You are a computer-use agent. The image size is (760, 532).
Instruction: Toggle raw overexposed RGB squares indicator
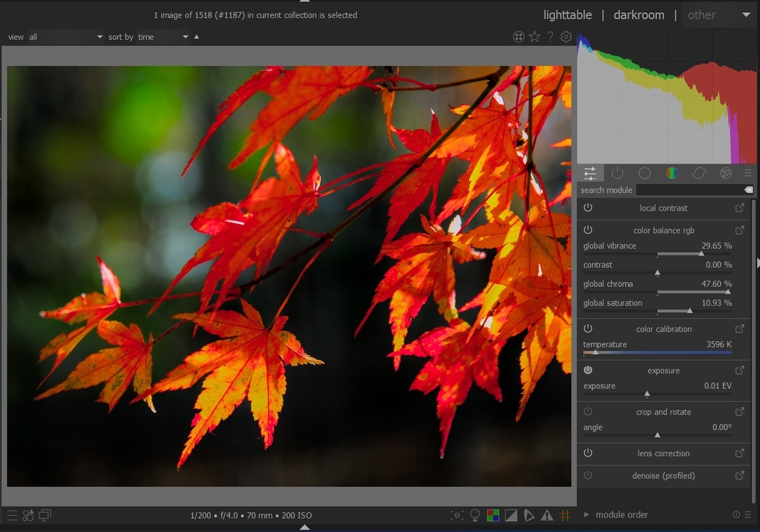click(x=493, y=516)
